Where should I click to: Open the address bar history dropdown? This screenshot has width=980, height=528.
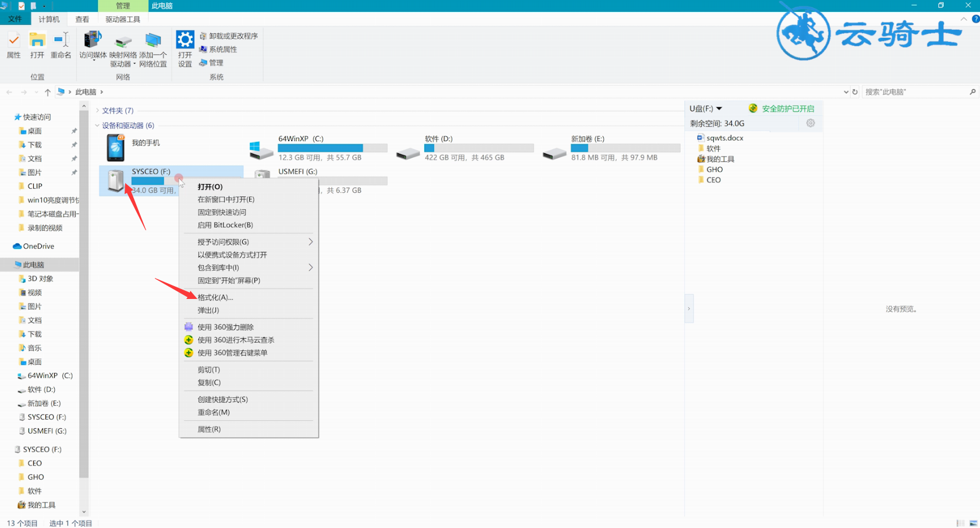point(845,92)
